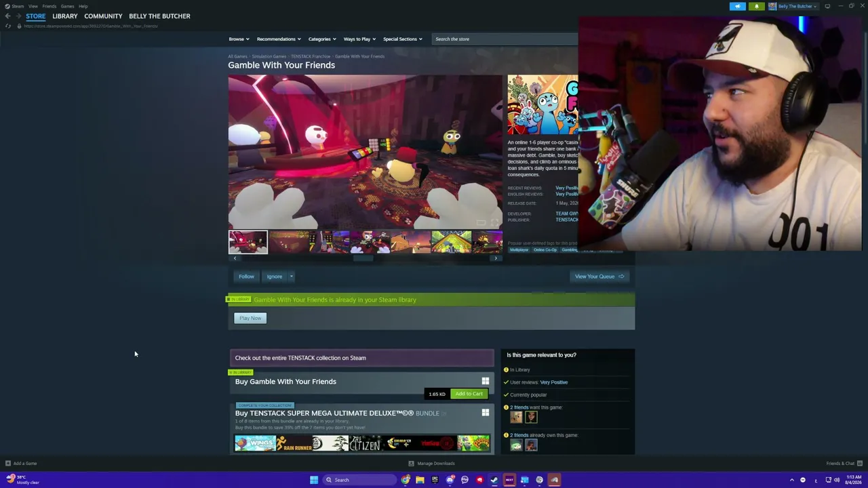Image resolution: width=868 pixels, height=488 pixels.
Task: Open File Explorer from the taskbar
Action: click(420, 480)
